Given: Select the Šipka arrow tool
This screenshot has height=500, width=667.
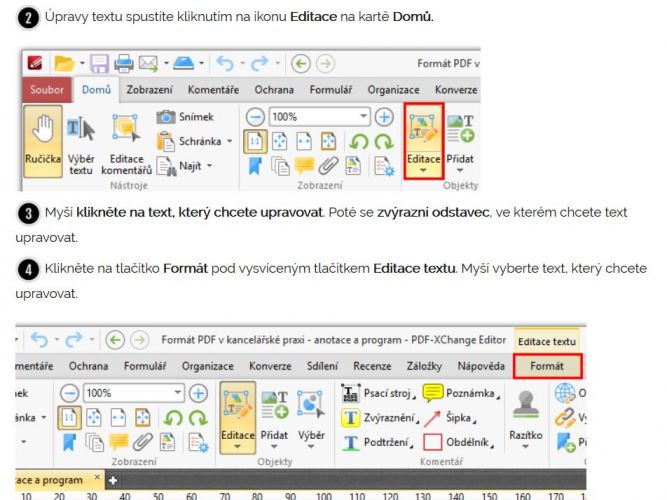Looking at the screenshot, I should (x=450, y=418).
